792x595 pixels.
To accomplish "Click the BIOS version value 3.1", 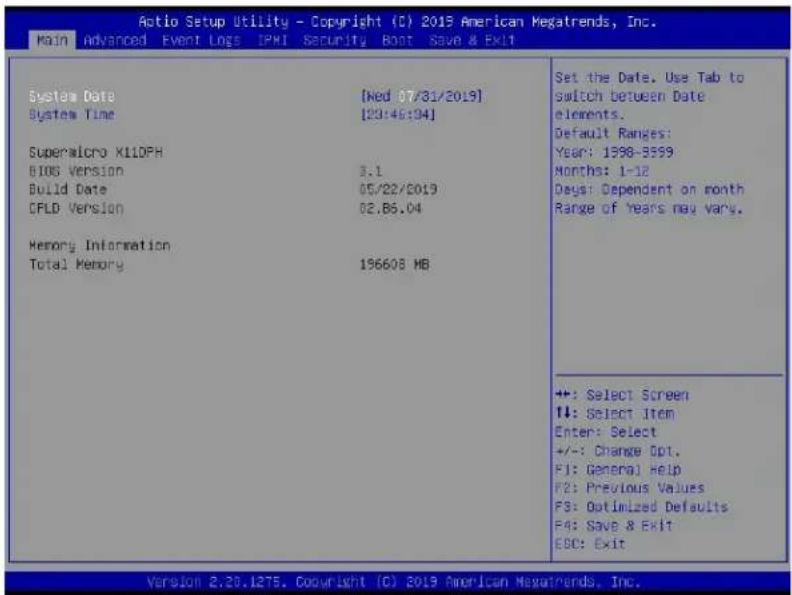I will pyautogui.click(x=371, y=171).
